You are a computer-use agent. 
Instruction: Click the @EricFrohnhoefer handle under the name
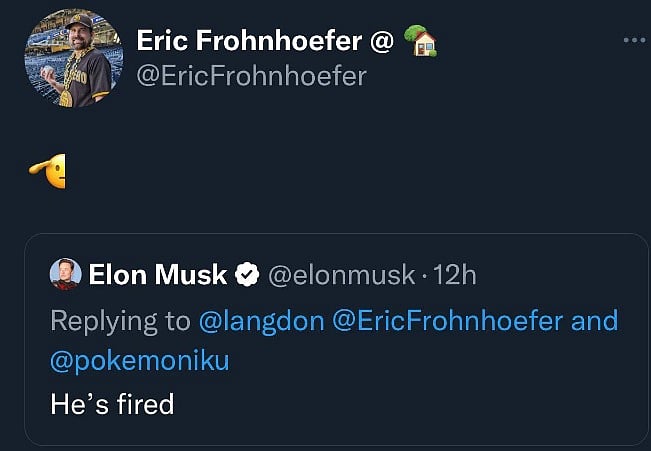[250, 76]
